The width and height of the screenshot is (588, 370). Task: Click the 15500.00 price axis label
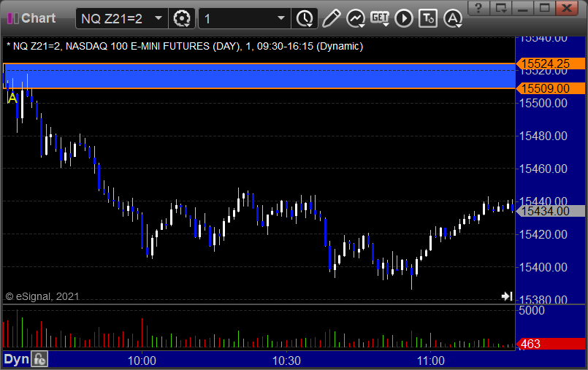(543, 103)
